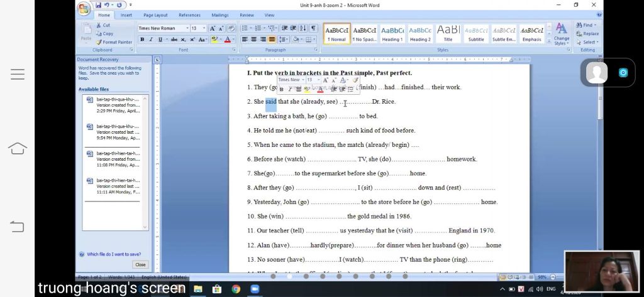Screen dimensions: 644x297
Task: Apply the No Spacing style
Action: (x=364, y=34)
